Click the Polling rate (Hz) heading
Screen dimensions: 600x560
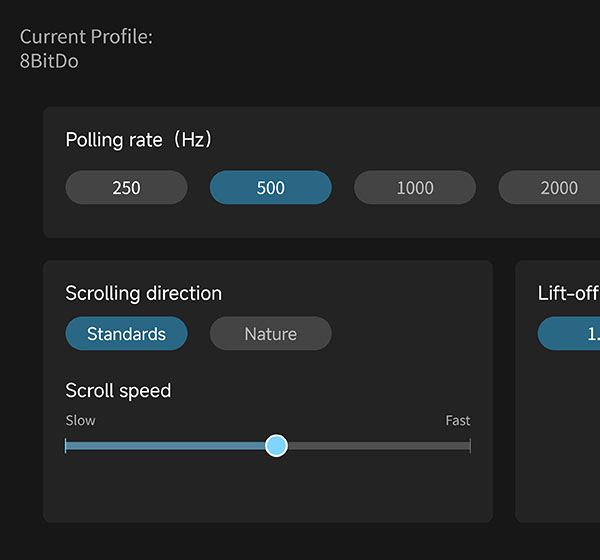click(139, 140)
